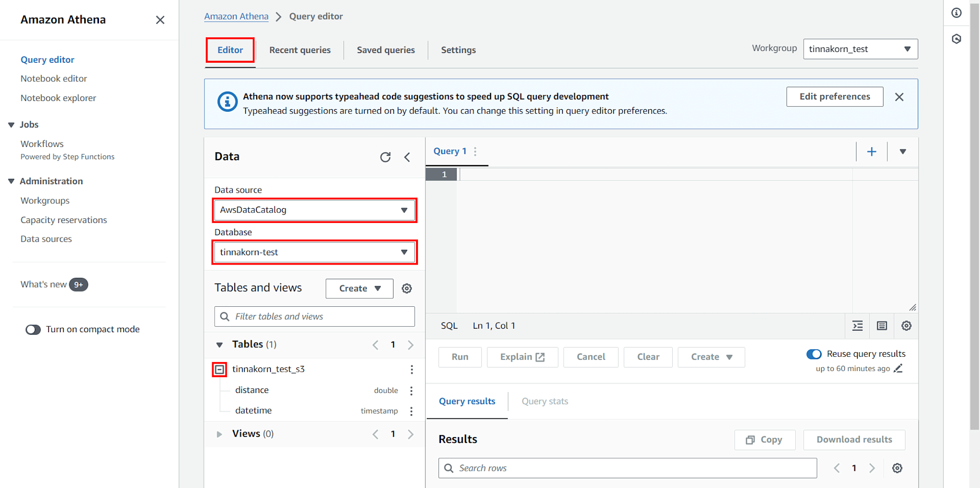Screen dimensions: 980x488
Task: Open the Query results tab
Action: click(467, 401)
